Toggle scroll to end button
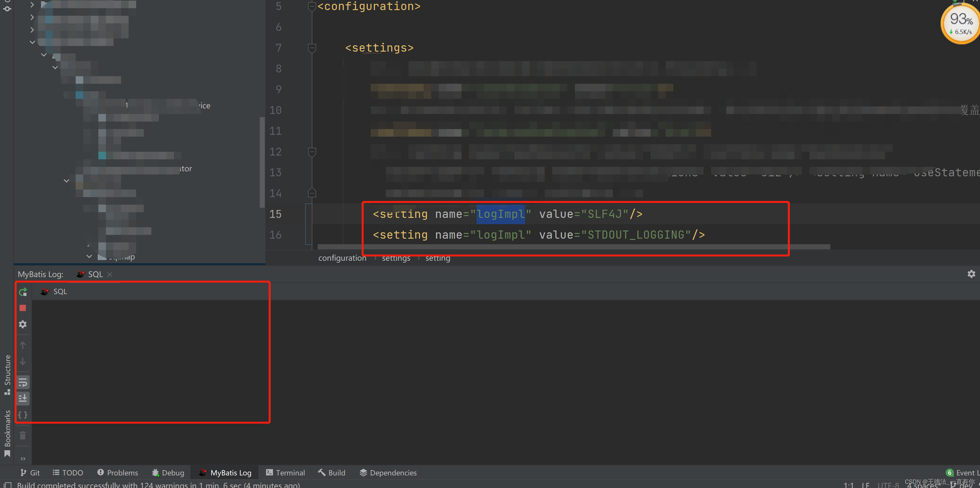The image size is (980, 488). [23, 398]
